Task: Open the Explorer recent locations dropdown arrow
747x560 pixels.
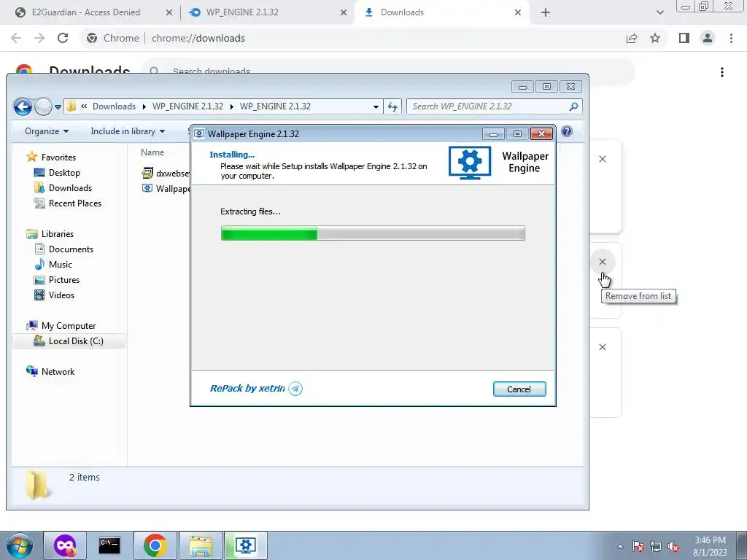Action: coord(58,107)
